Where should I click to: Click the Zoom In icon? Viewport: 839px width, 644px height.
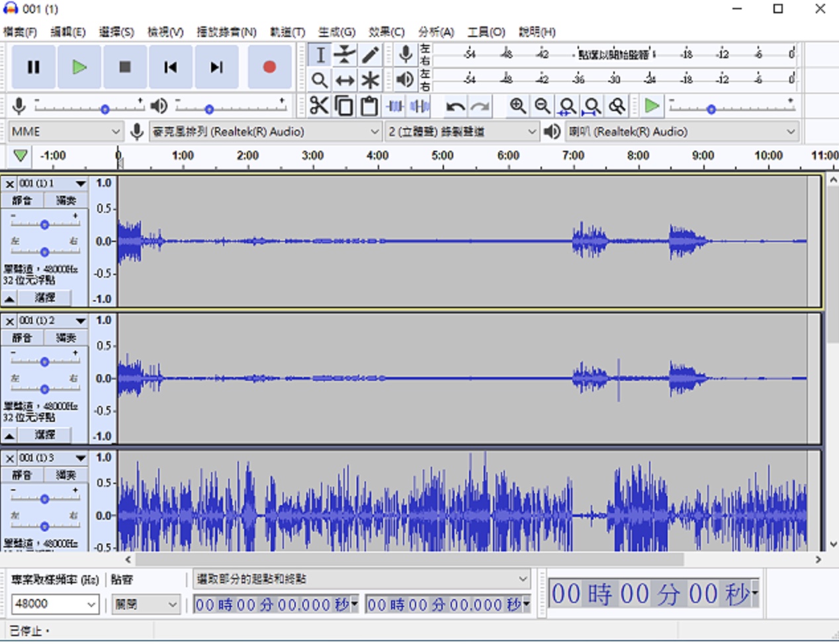tap(517, 106)
